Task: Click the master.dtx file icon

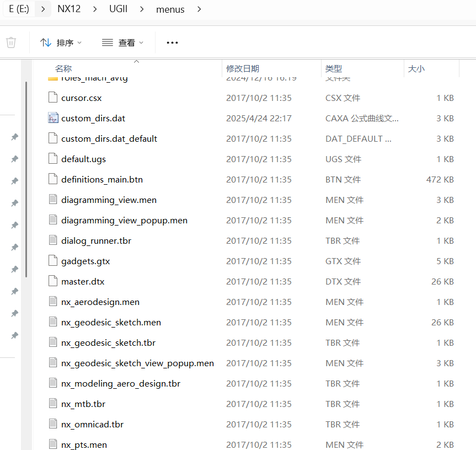Action: pos(53,281)
